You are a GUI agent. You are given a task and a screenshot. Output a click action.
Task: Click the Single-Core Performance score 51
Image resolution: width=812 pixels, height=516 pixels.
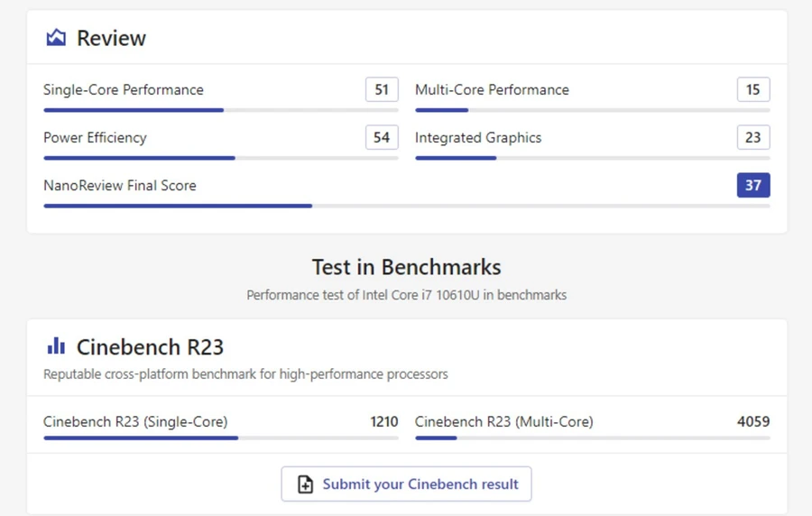tap(382, 89)
